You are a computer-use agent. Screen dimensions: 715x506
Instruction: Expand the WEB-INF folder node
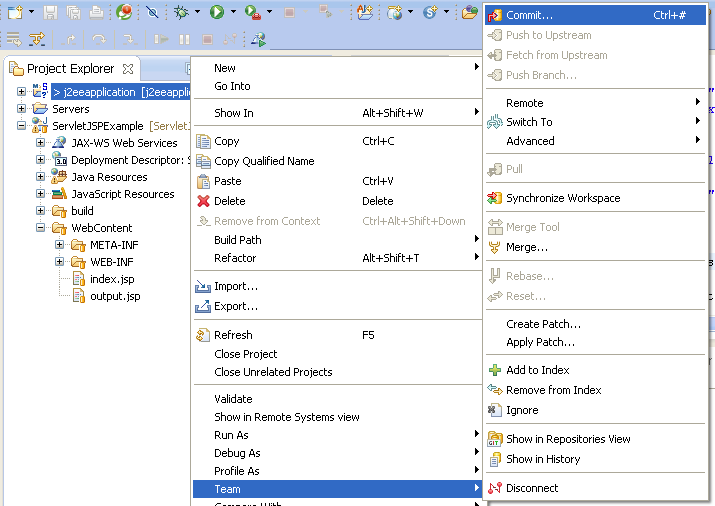tap(59, 261)
